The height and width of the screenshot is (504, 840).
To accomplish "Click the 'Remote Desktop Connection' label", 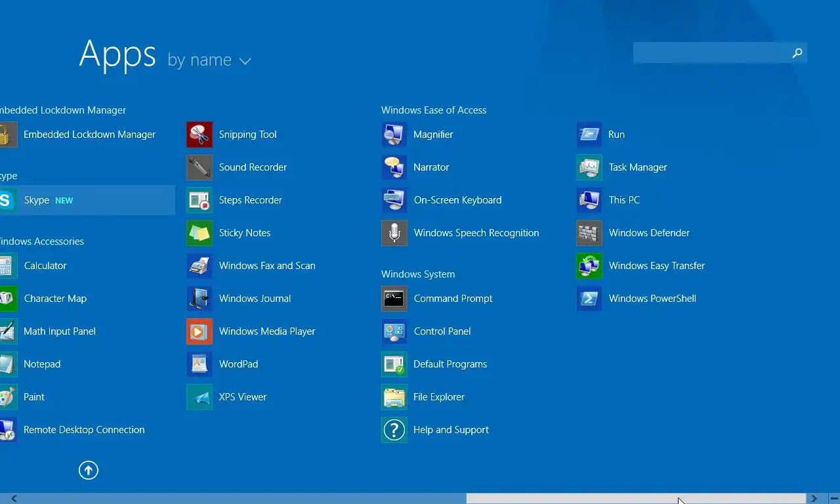I will tap(84, 430).
